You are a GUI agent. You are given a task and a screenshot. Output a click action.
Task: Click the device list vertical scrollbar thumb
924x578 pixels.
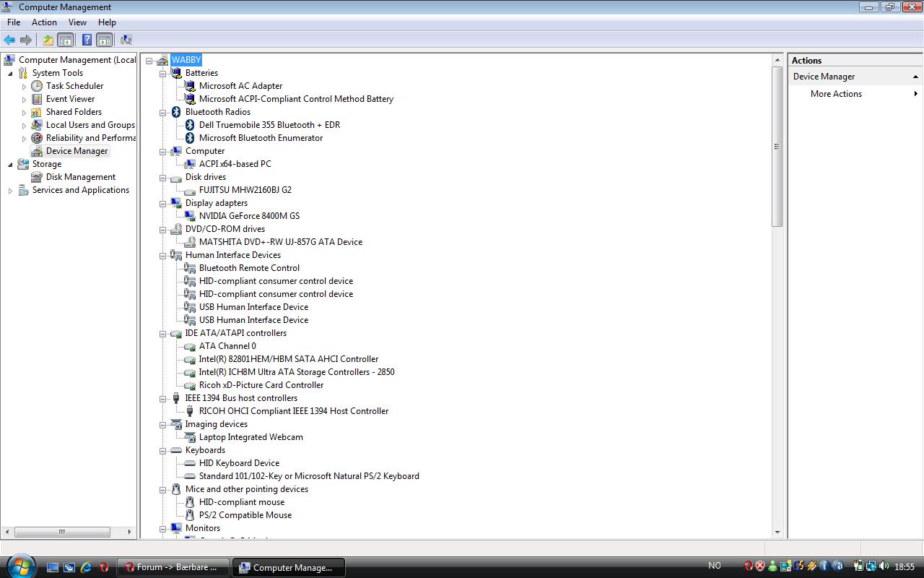coord(777,147)
